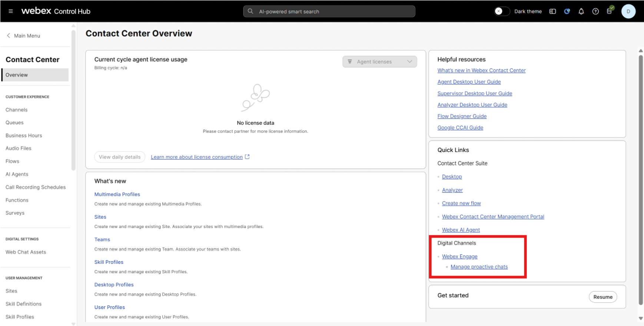Open the hamburger navigation menu
Image resolution: width=644 pixels, height=326 pixels.
(11, 11)
